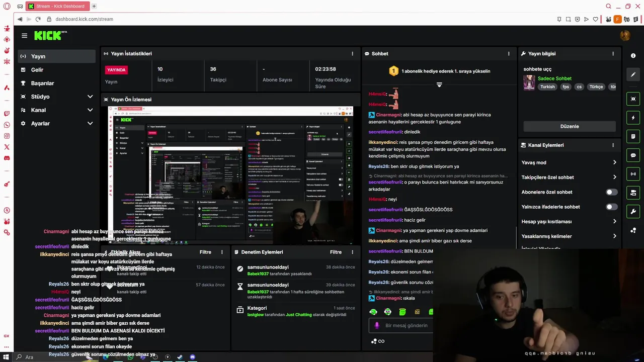Click Sadece Sohbet category link

[554, 78]
